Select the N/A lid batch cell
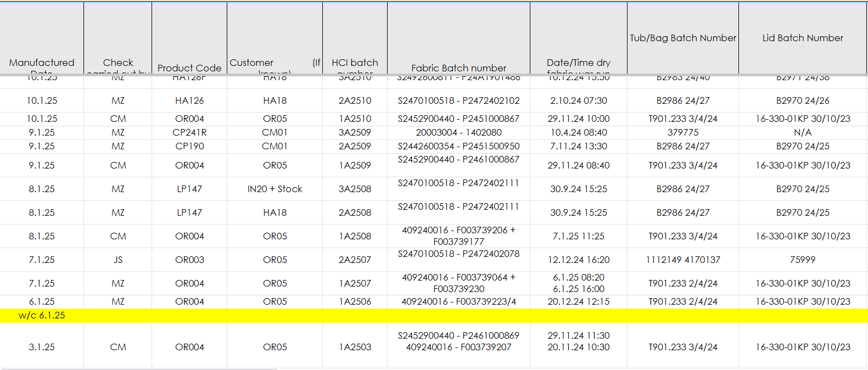 (x=803, y=132)
